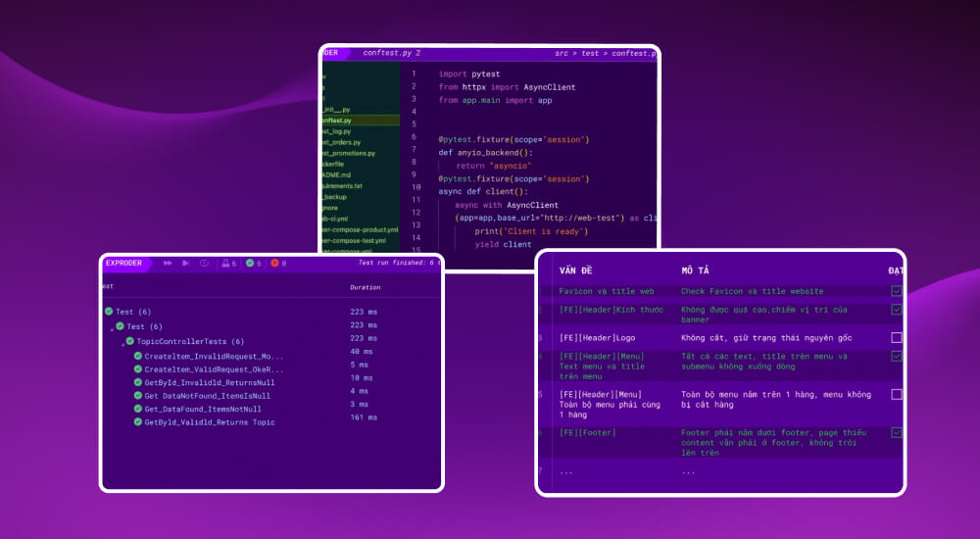This screenshot has width=980, height=539.
Task: Click the test breadcrumb in editor
Action: coord(590,54)
